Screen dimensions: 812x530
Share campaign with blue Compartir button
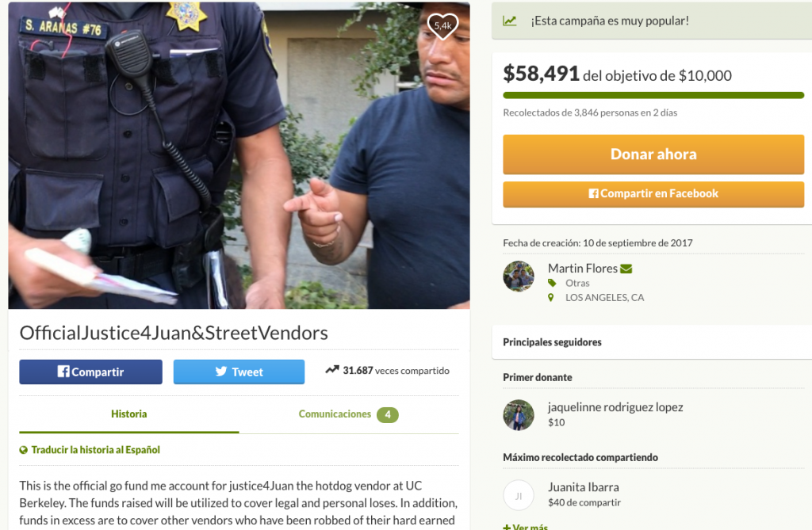(x=90, y=372)
